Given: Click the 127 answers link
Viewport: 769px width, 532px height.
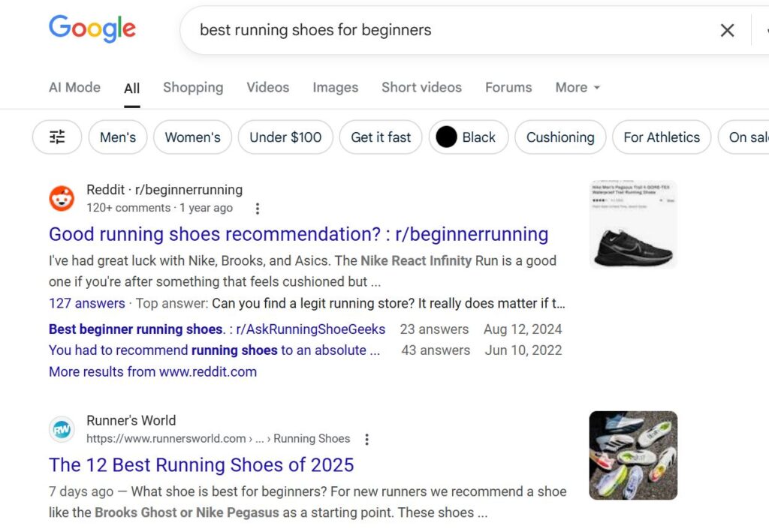Looking at the screenshot, I should tap(87, 303).
